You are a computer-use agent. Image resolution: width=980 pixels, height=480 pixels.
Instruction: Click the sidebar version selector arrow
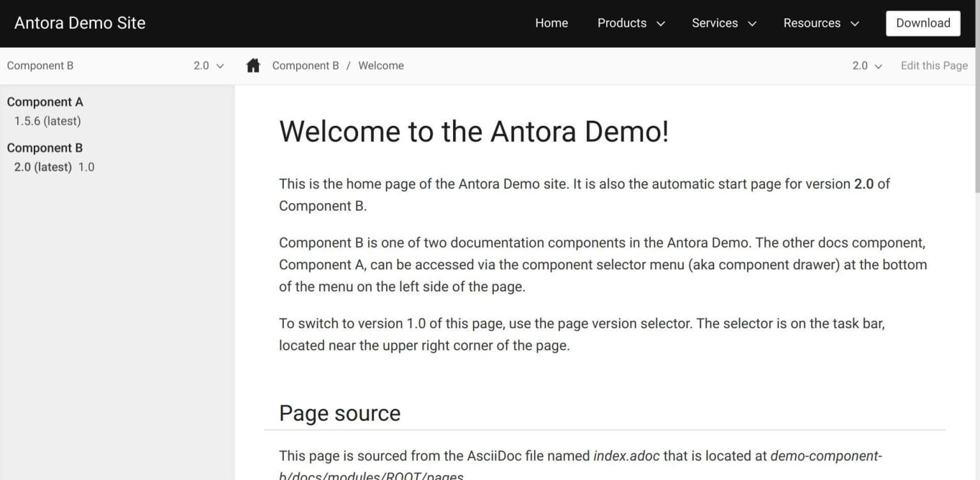click(219, 66)
